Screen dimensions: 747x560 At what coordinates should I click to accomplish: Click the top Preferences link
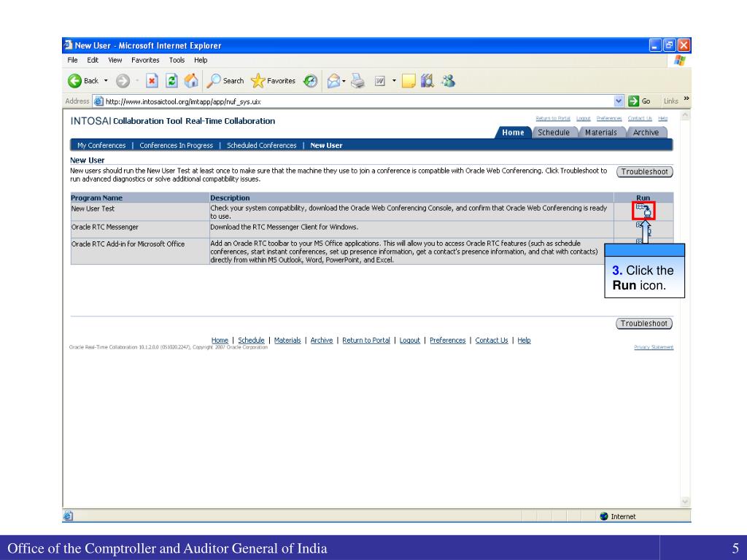[609, 118]
